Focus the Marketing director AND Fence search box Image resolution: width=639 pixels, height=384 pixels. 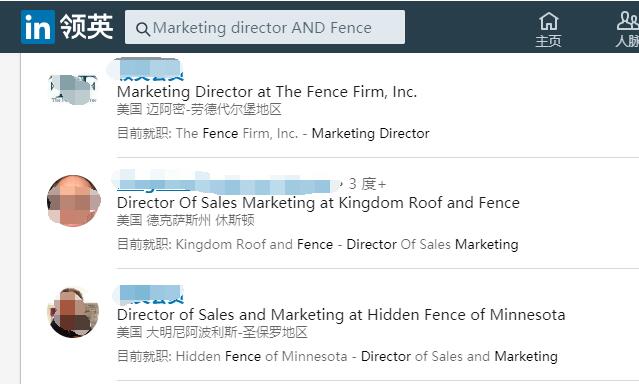coord(265,27)
